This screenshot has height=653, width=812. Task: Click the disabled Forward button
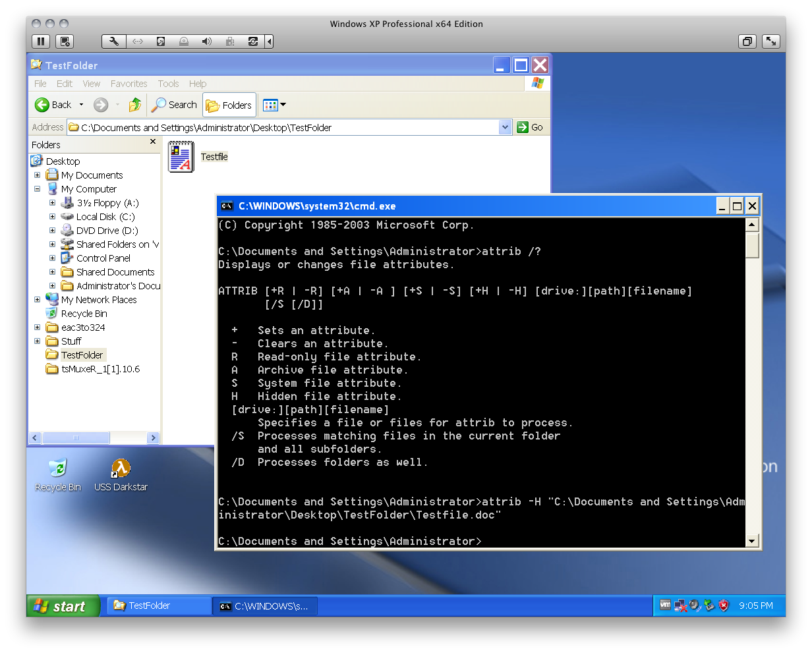(x=100, y=105)
